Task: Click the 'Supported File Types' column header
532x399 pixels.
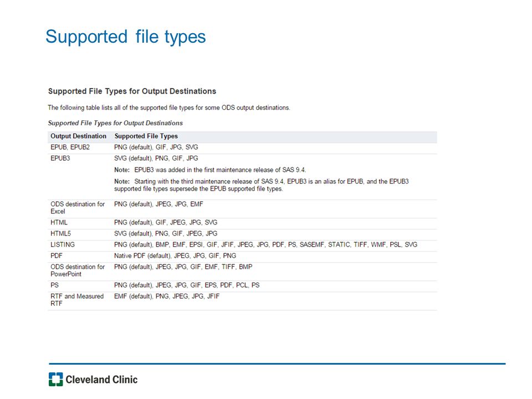Action: pyautogui.click(x=146, y=136)
